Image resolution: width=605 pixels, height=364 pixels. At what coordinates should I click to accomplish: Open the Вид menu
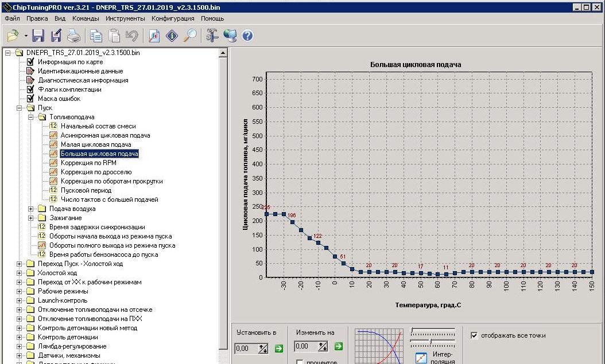[60, 18]
